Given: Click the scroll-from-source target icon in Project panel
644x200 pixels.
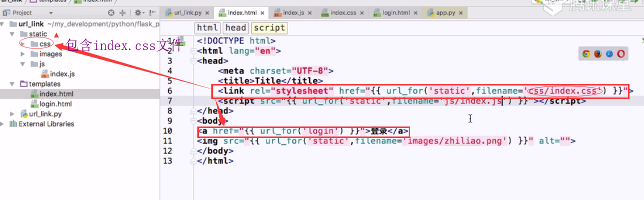Looking at the screenshot, I should (111, 12).
